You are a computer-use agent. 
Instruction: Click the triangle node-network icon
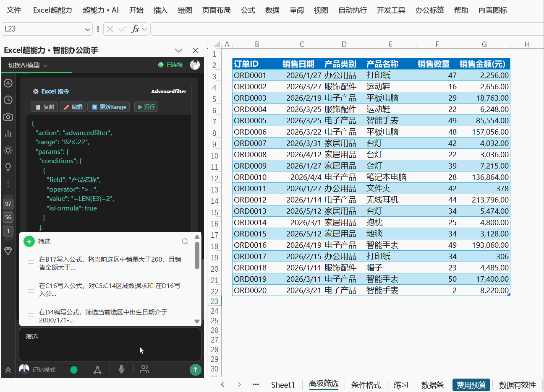97,369
